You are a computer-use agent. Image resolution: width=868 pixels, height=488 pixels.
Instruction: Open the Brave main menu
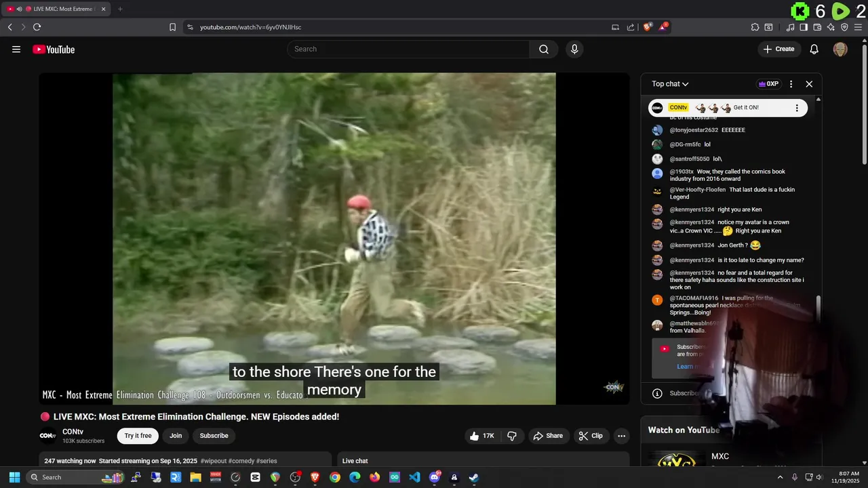point(858,27)
